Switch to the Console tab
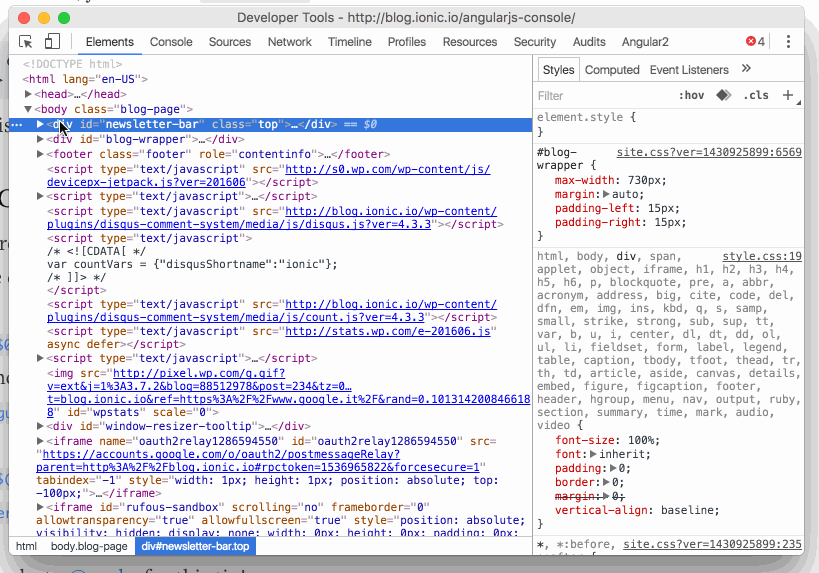The image size is (819, 573). click(171, 42)
